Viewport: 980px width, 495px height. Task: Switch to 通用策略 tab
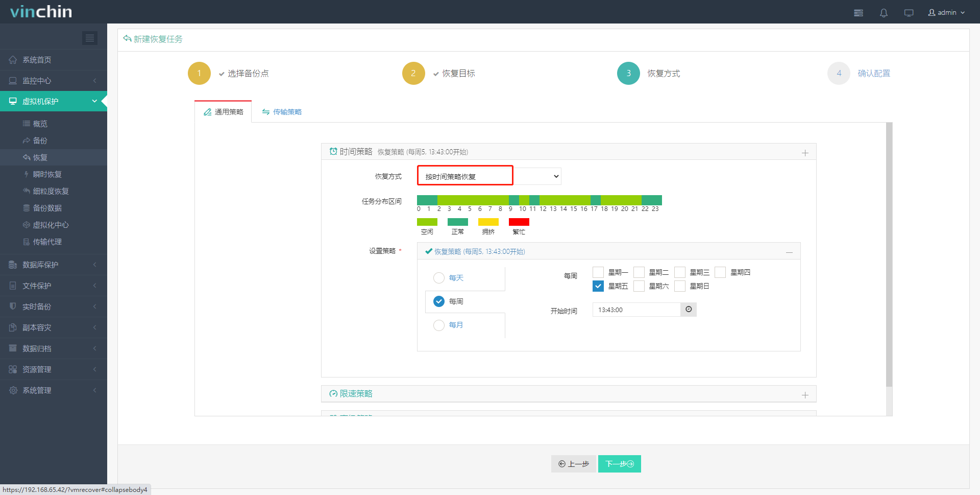[x=223, y=112]
